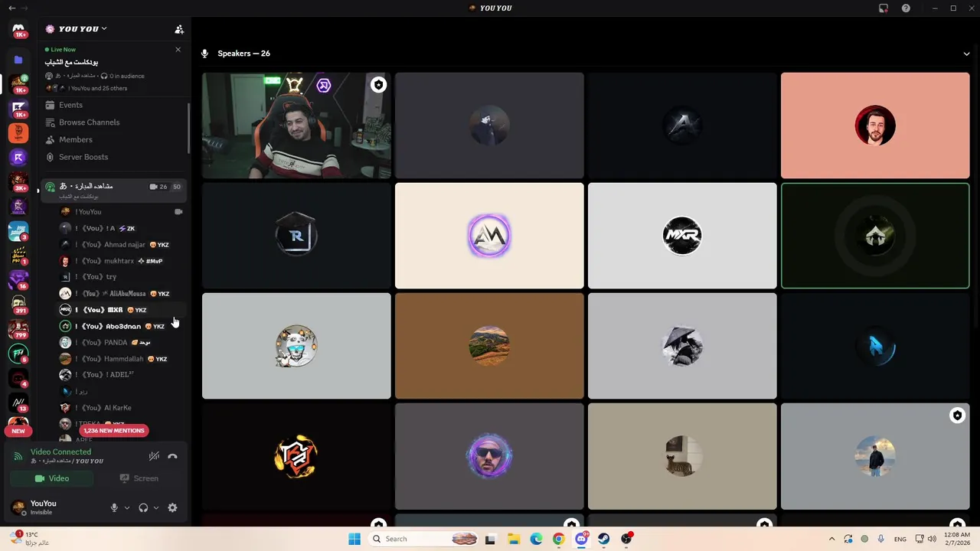The height and width of the screenshot is (551, 980).
Task: Dismiss the Live Now stage banner
Action: pos(178,50)
